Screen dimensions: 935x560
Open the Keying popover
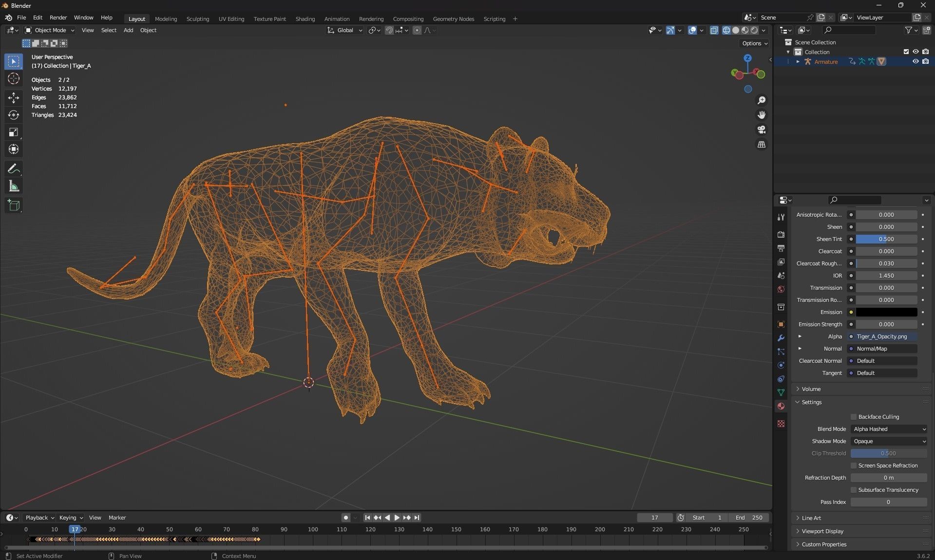tap(71, 518)
